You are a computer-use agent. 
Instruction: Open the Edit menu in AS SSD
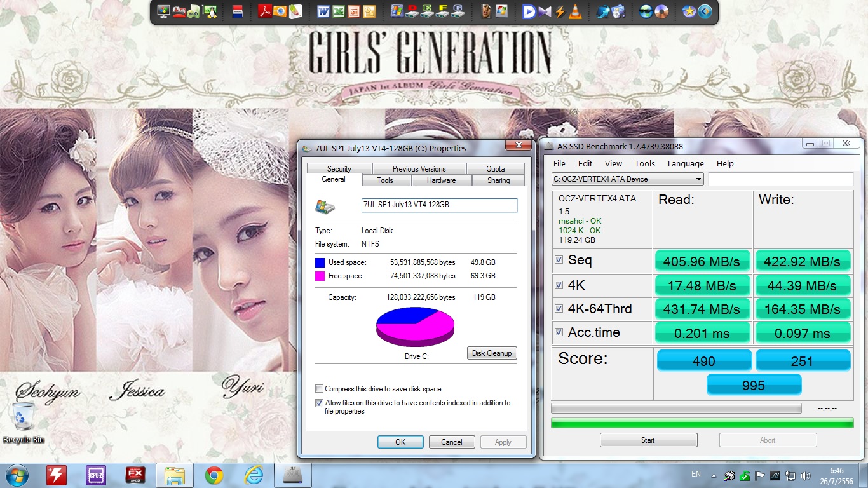click(x=585, y=163)
